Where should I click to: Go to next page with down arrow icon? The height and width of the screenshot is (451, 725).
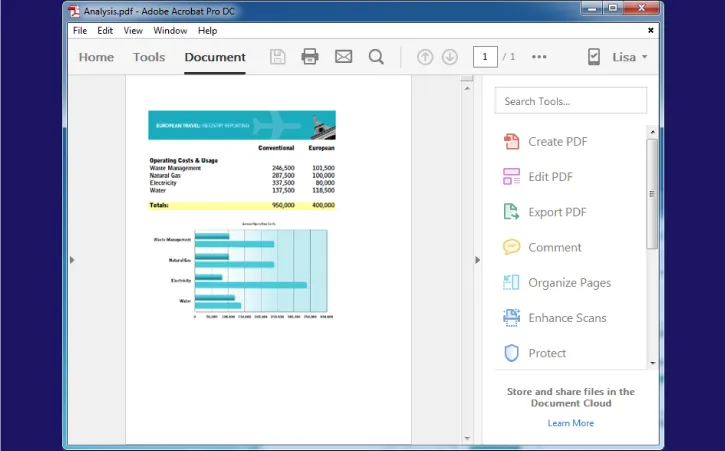point(450,57)
